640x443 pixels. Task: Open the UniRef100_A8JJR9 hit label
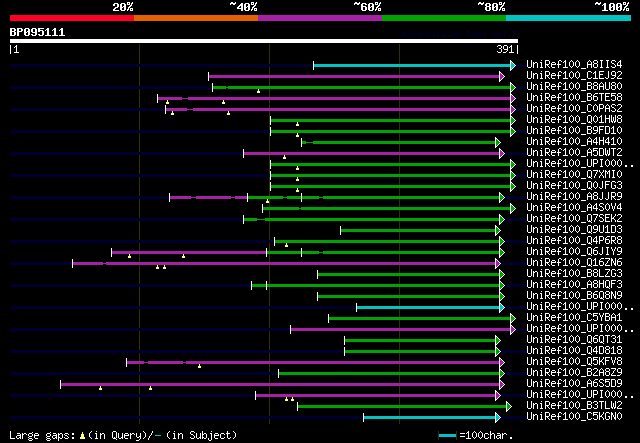(x=574, y=197)
